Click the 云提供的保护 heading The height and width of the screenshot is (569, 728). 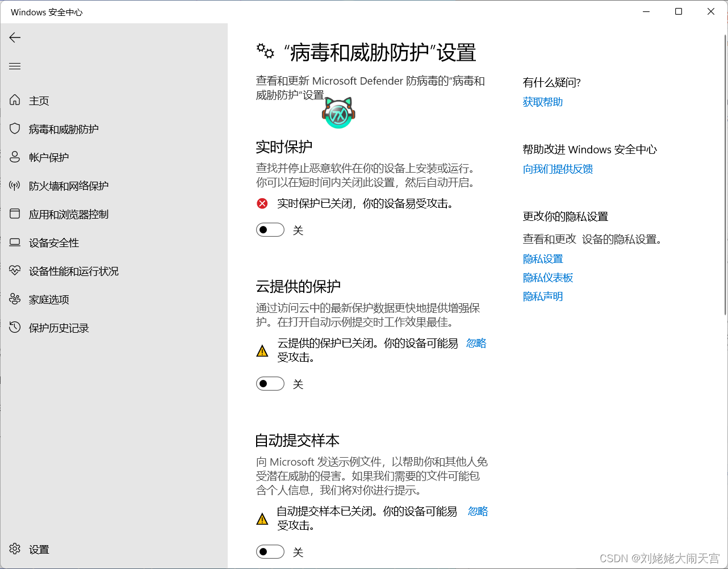point(298,287)
